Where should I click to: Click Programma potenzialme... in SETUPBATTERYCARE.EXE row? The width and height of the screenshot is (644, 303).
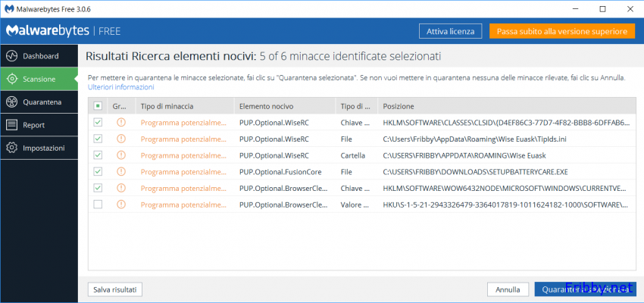(x=183, y=172)
